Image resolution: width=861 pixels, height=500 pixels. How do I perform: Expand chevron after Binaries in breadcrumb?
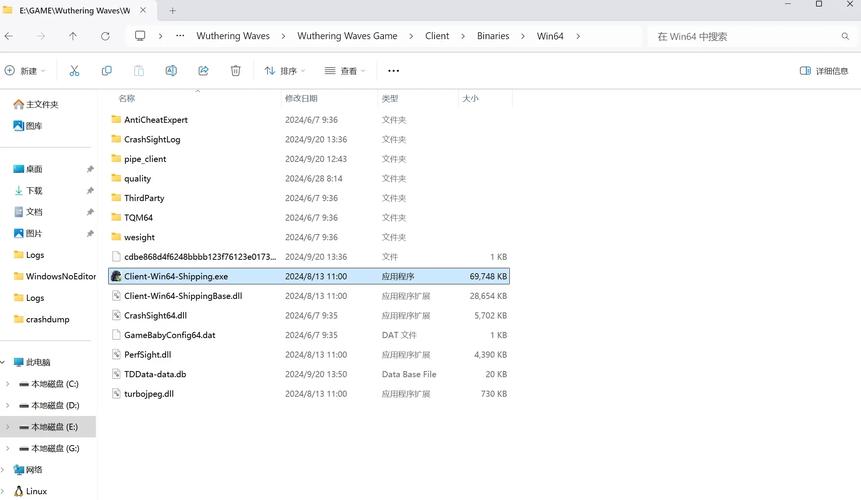click(x=523, y=36)
